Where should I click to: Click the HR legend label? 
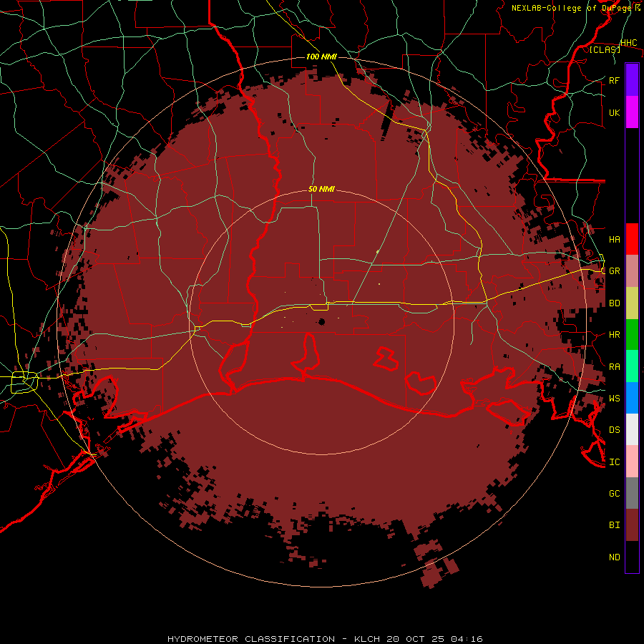coord(615,335)
